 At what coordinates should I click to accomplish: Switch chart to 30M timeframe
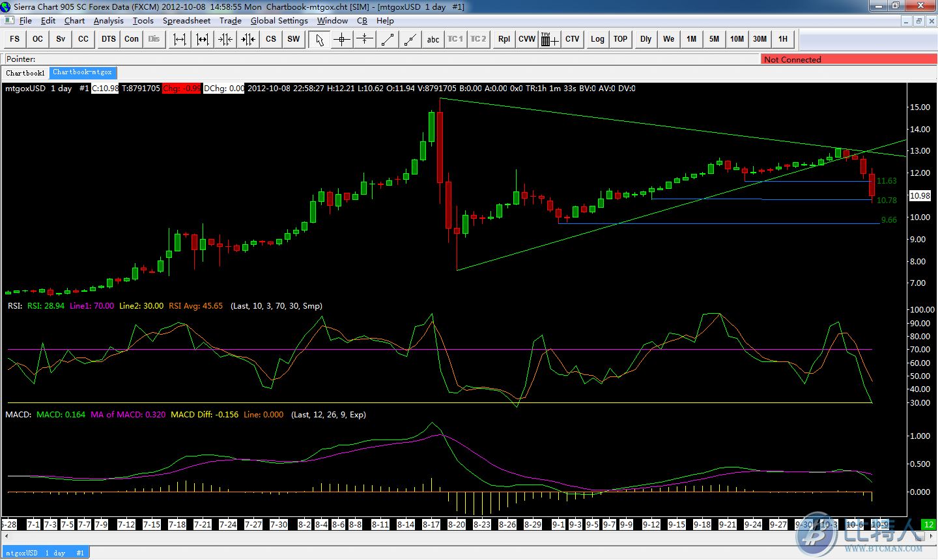[x=760, y=39]
